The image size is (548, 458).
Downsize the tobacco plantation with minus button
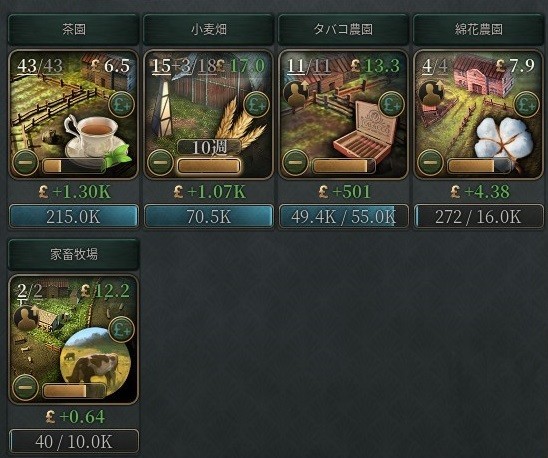[x=295, y=163]
